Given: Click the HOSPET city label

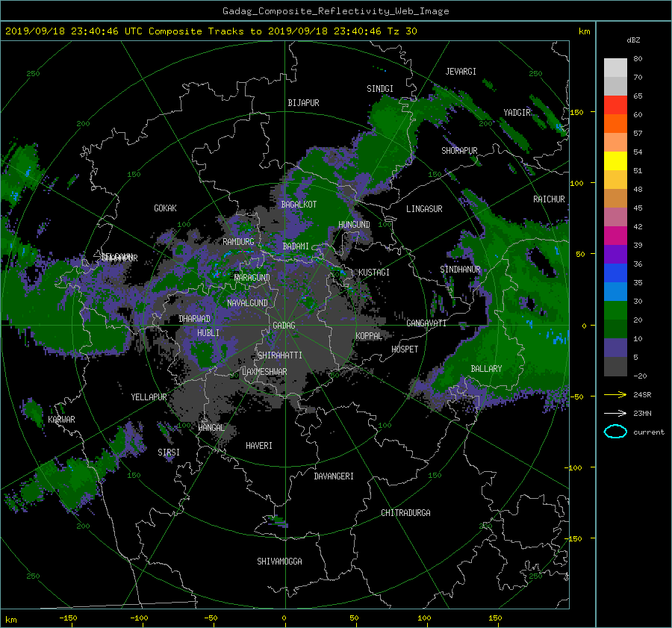Looking at the screenshot, I should 405,349.
